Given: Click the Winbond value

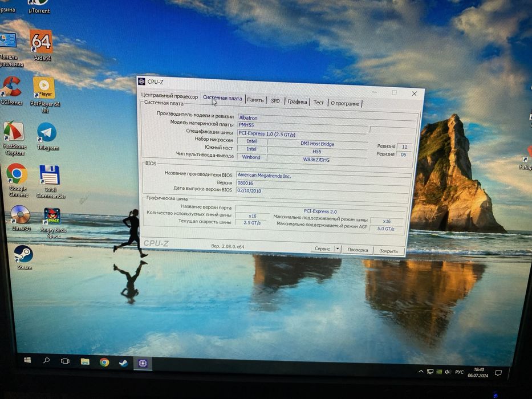Looking at the screenshot, I should coord(251,157).
